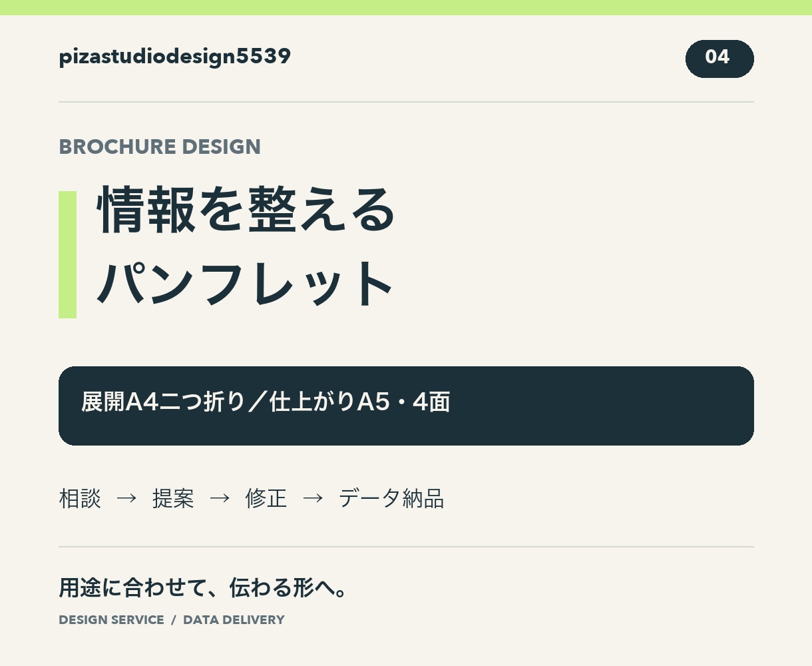Click the step 提案

pyautogui.click(x=173, y=498)
